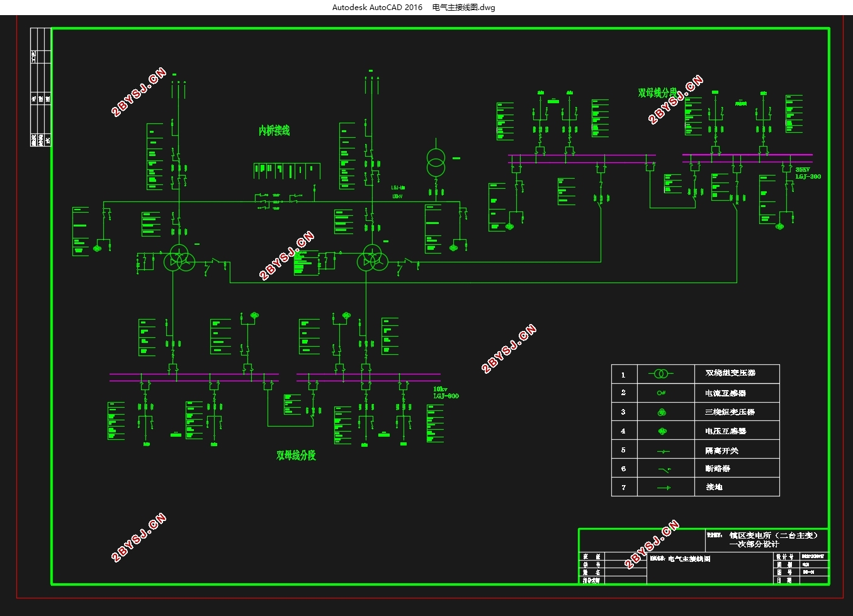Pick the isolating switch symbol in legend row 5
853x616 pixels.
click(x=663, y=451)
